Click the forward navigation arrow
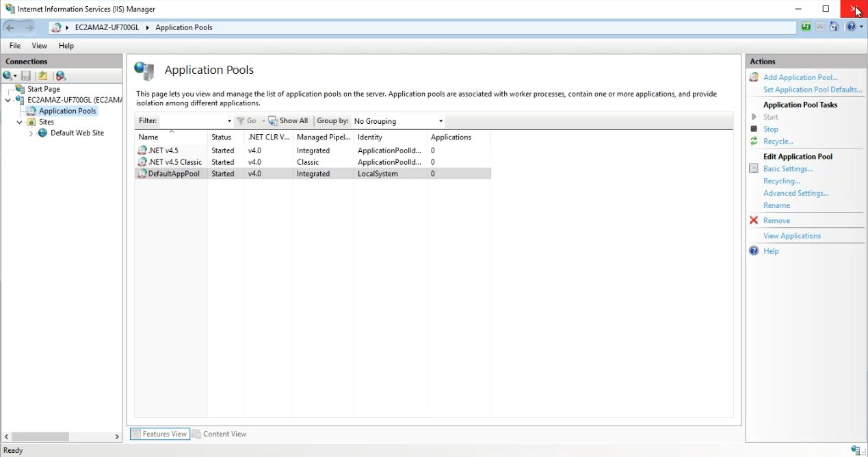Image resolution: width=868 pixels, height=457 pixels. (x=29, y=27)
